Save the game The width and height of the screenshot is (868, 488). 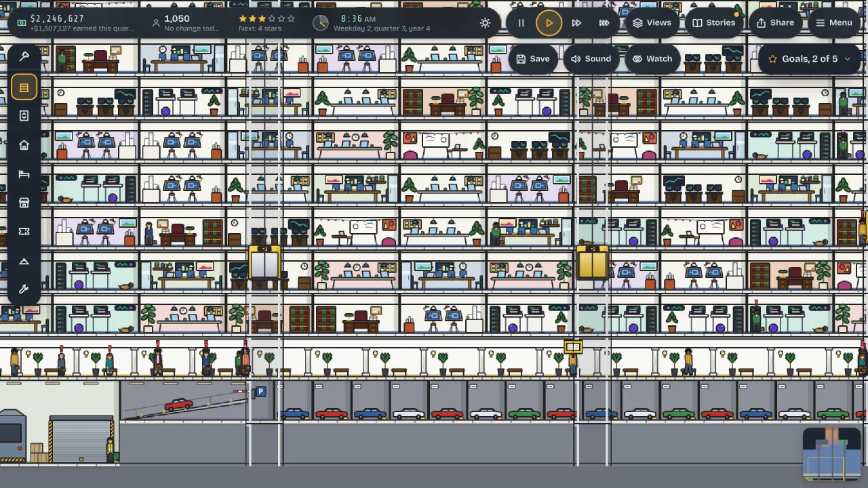532,58
